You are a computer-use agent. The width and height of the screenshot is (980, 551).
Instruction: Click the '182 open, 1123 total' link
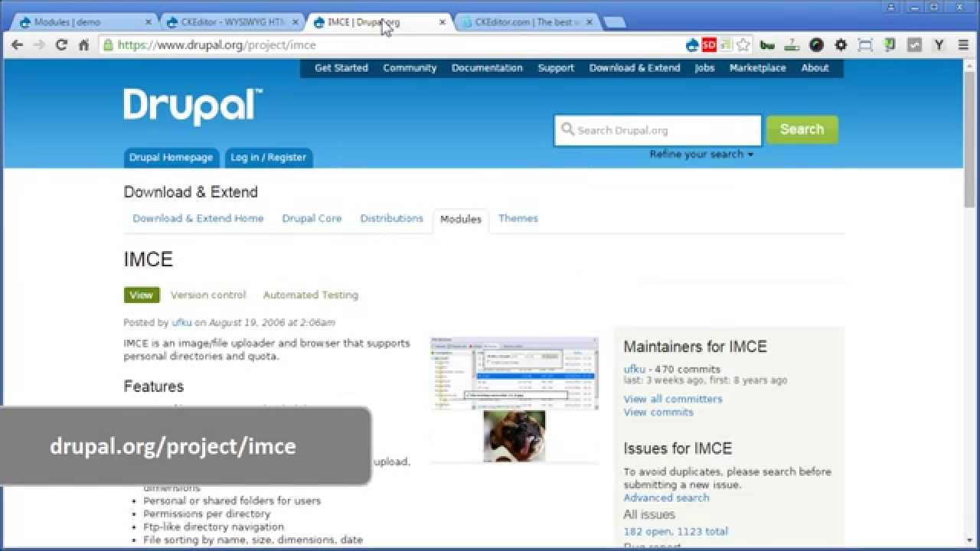coord(676,531)
